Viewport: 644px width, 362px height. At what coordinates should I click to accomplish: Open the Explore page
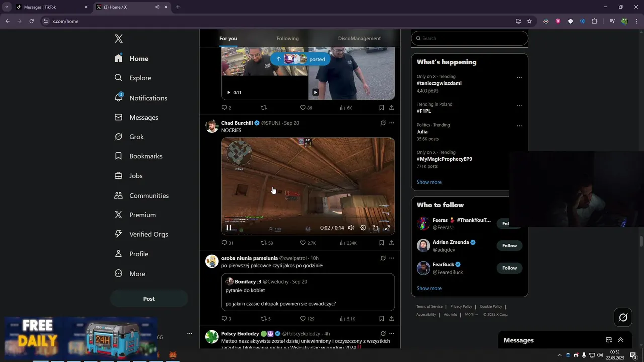click(x=133, y=78)
